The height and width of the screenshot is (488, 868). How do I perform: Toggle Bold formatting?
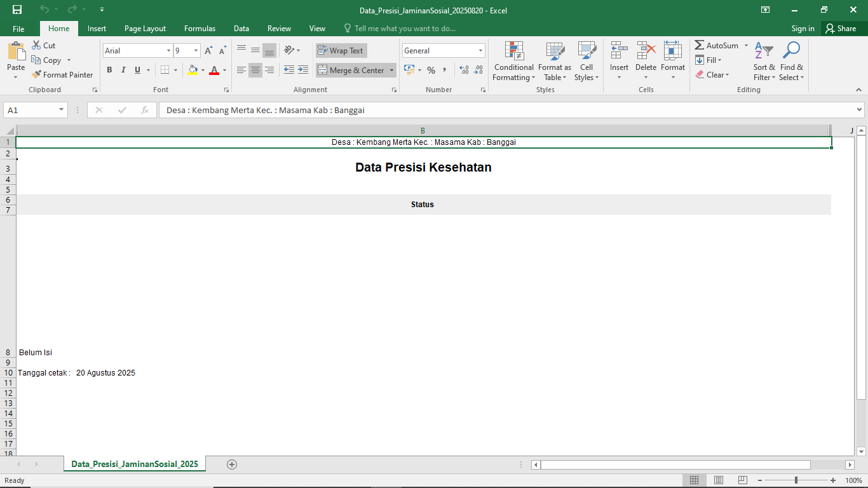coord(109,70)
